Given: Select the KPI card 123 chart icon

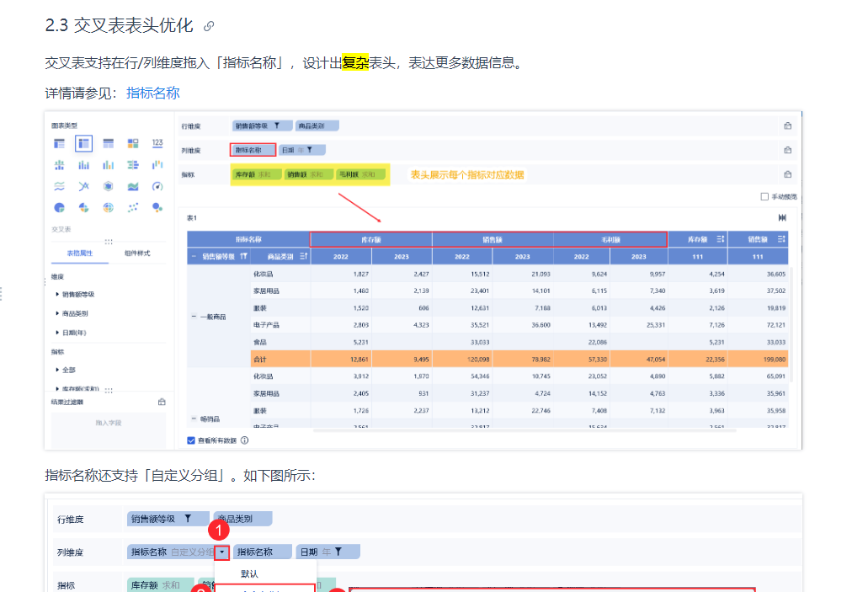Looking at the screenshot, I should click(157, 143).
